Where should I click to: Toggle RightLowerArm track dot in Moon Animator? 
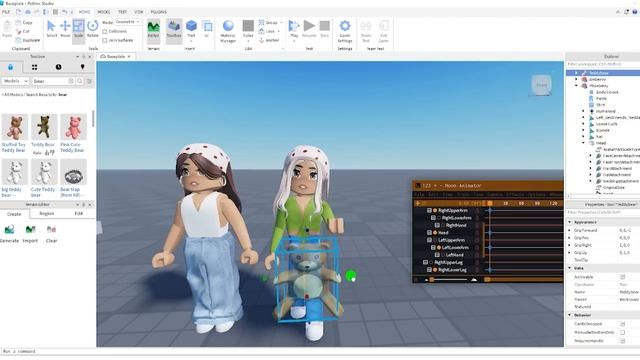pyautogui.click(x=439, y=218)
